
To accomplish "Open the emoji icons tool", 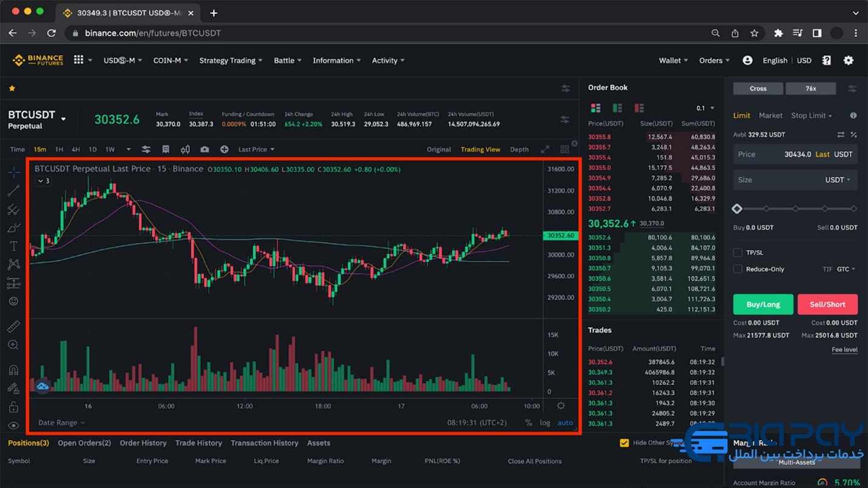I will pos(13,302).
